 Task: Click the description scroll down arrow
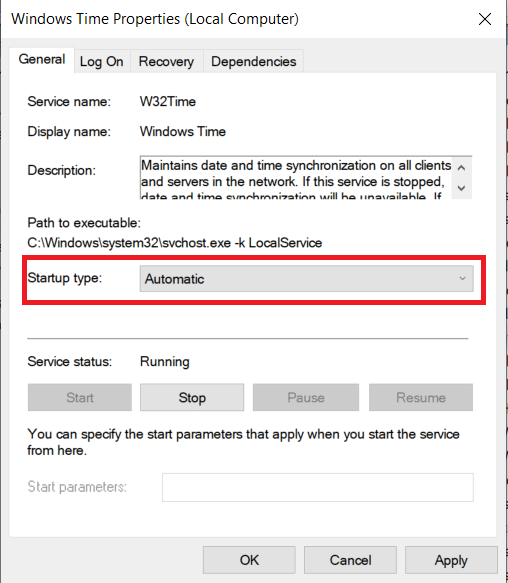(x=462, y=188)
